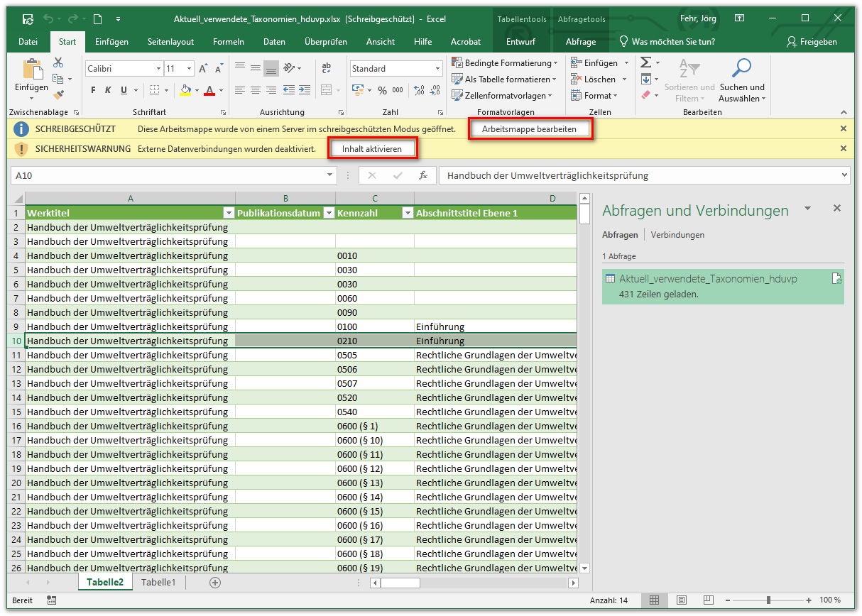
Task: Open the Werktitel column filter dropdown
Action: coord(228,213)
